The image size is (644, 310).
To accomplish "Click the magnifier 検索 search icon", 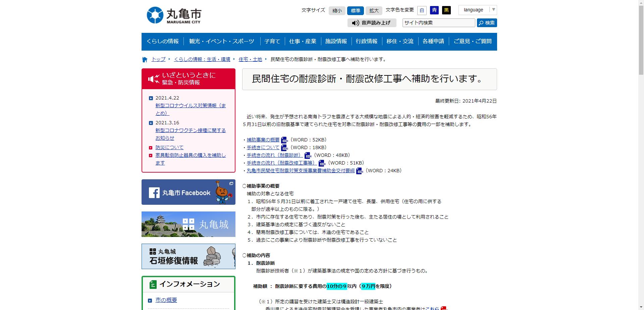I will pos(481,23).
